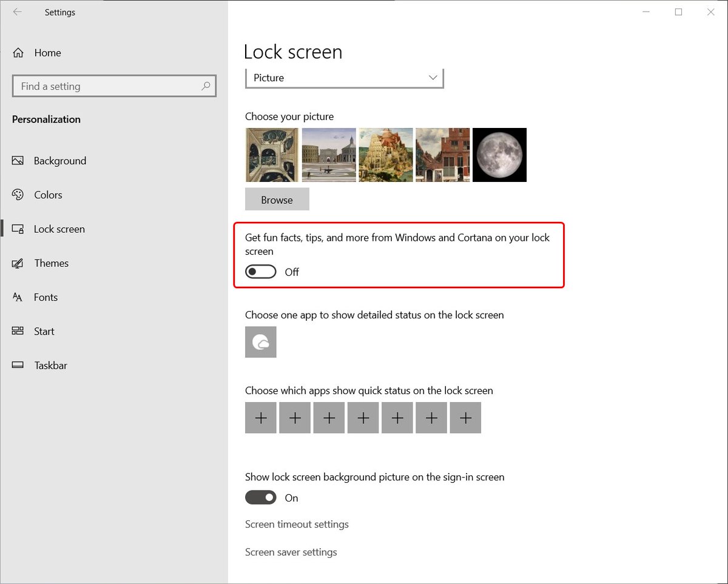Enable fun facts and tips toggle
The width and height of the screenshot is (728, 584).
(261, 272)
